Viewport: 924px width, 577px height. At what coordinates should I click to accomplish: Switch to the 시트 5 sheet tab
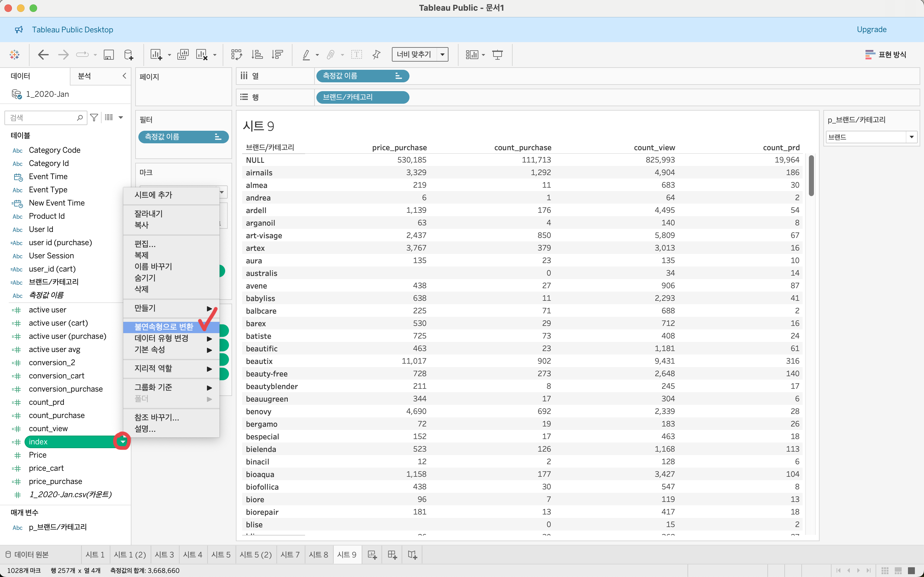click(221, 554)
